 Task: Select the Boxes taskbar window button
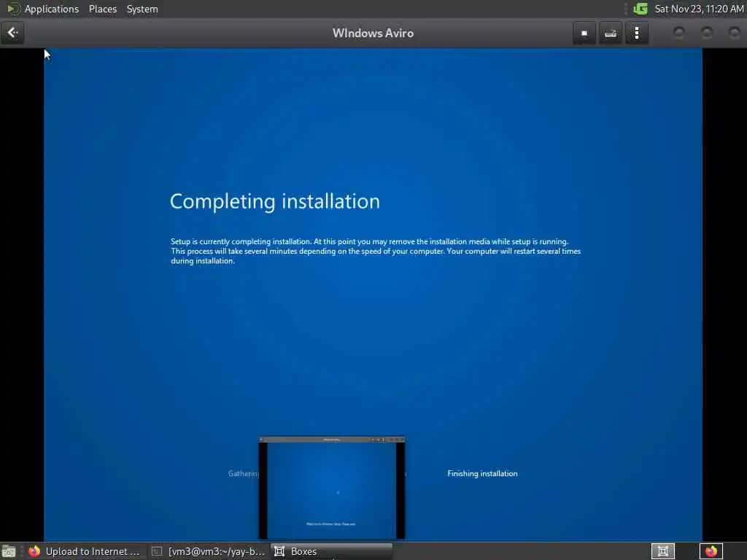coord(332,551)
